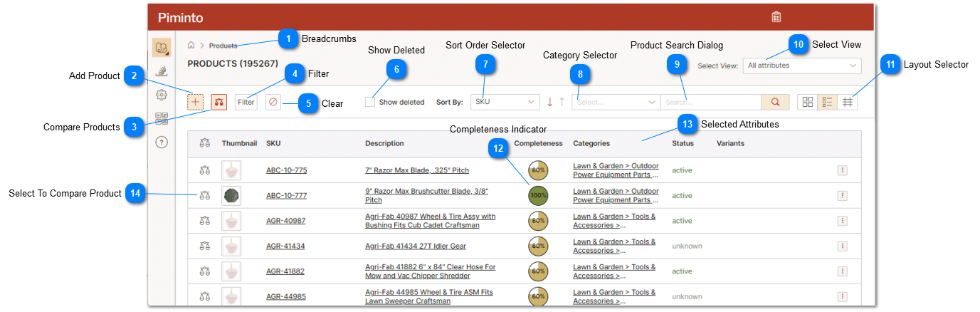Screen dimensions: 980x312
Task: Expand the category Select dropdown
Action: coord(616,102)
